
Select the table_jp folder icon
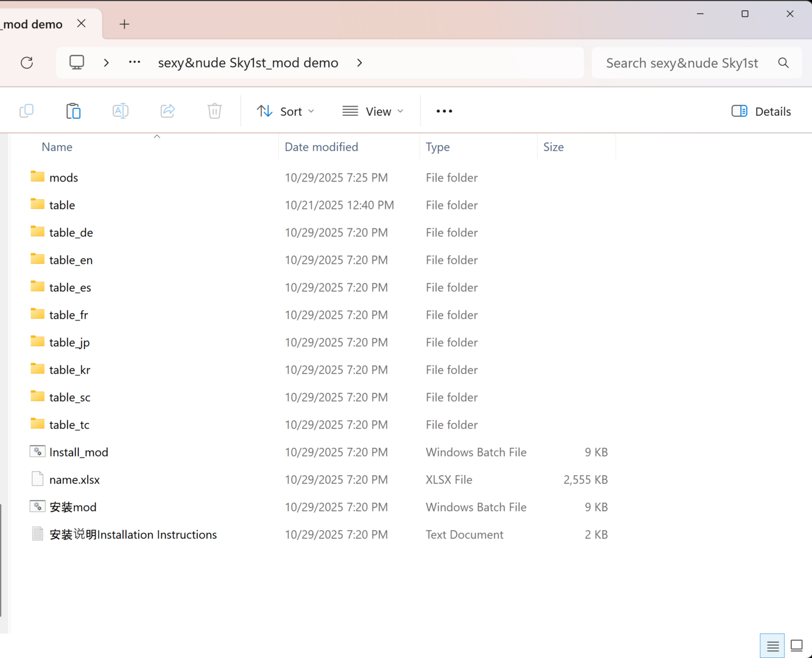click(x=37, y=341)
